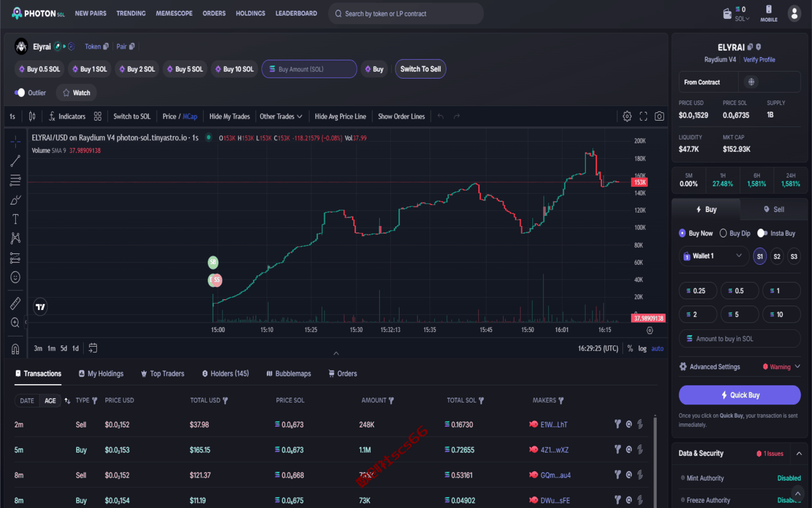Select the crosshair cursor tool

[x=15, y=142]
